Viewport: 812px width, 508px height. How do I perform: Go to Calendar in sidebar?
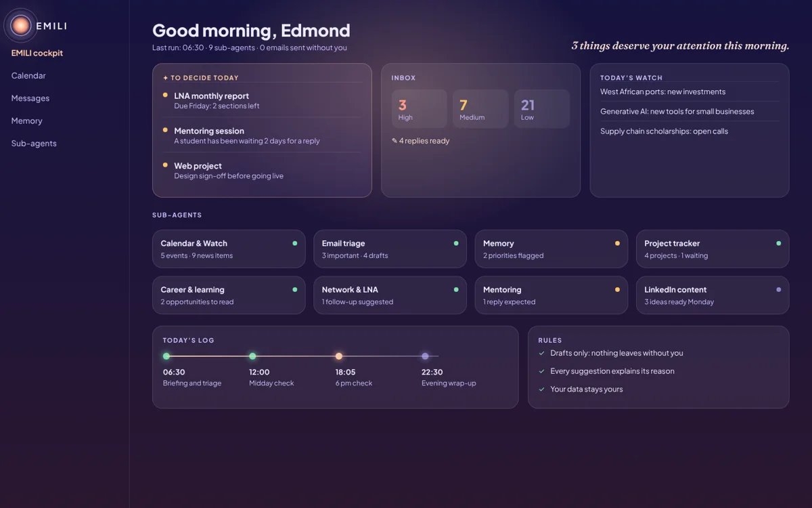point(28,76)
